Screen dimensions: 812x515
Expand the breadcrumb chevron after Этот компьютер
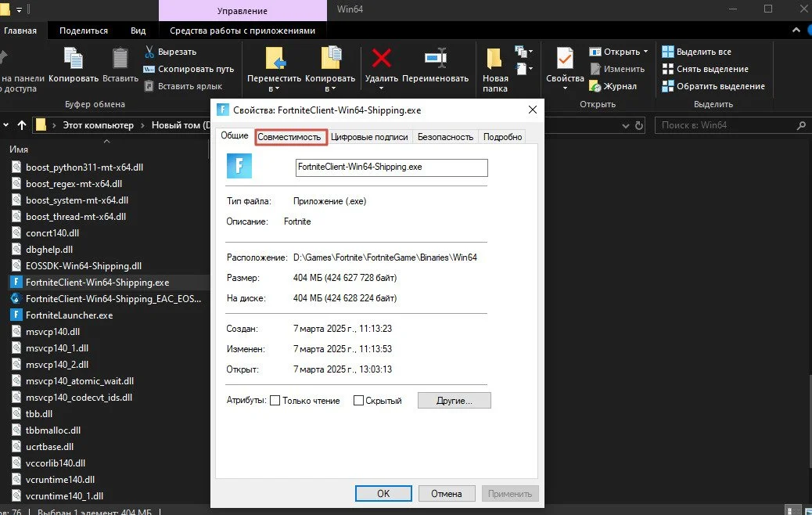tap(142, 125)
